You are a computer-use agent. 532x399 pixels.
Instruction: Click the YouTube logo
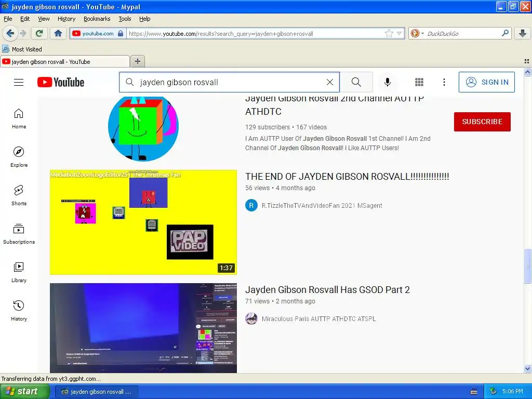(61, 82)
